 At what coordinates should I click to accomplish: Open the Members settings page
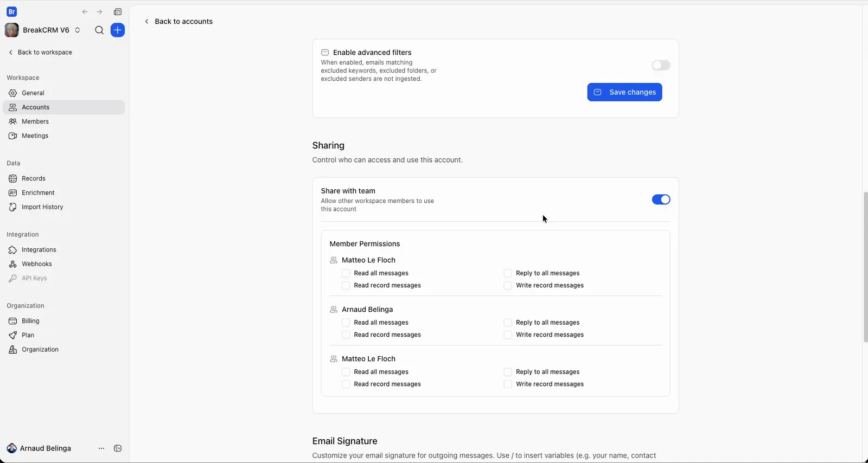click(63, 121)
